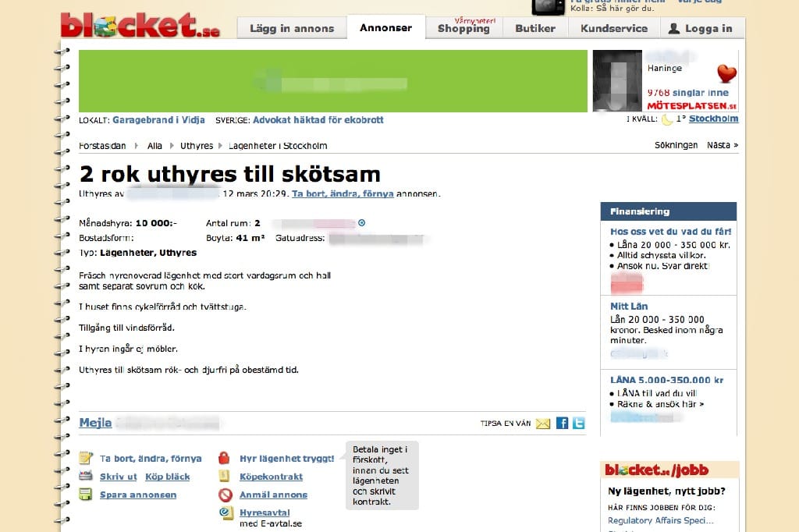The width and height of the screenshot is (799, 532).
Task: Switch to the Butiker tab
Action: tap(535, 29)
